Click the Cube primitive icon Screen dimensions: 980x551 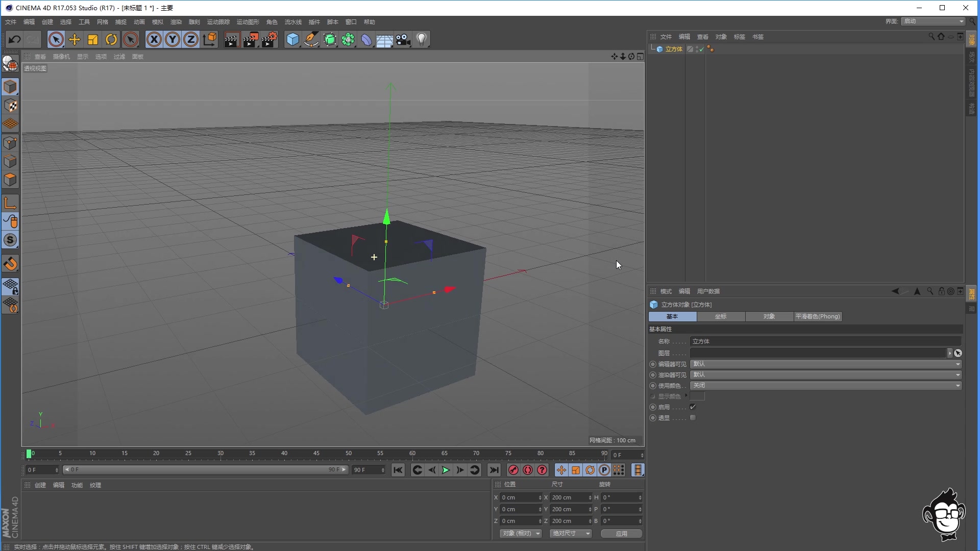(292, 39)
